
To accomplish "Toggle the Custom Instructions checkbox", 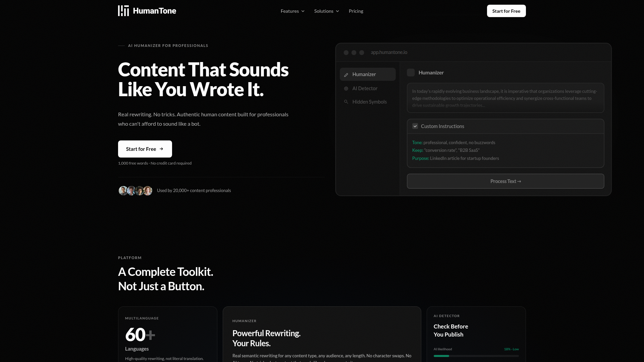I will (x=415, y=126).
